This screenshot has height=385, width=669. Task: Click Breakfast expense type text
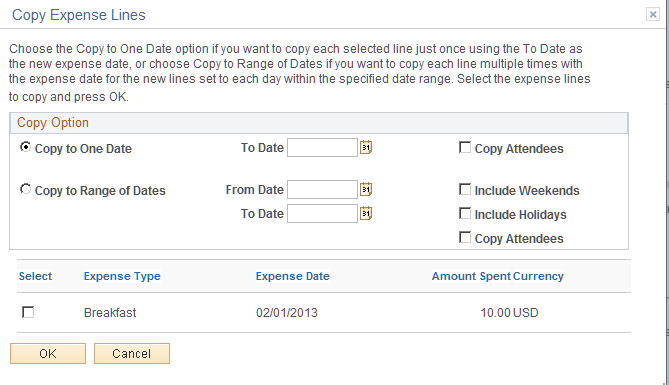[110, 313]
